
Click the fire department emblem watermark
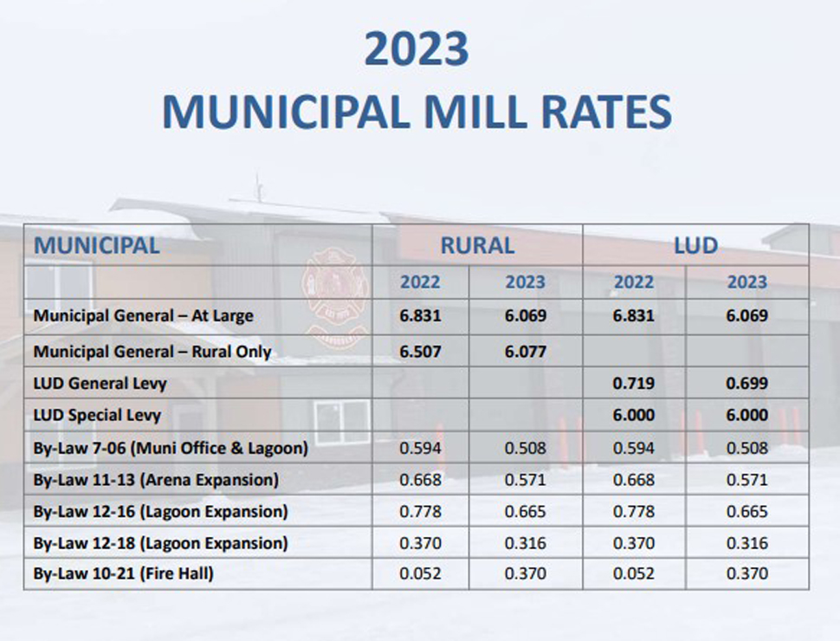(x=335, y=299)
